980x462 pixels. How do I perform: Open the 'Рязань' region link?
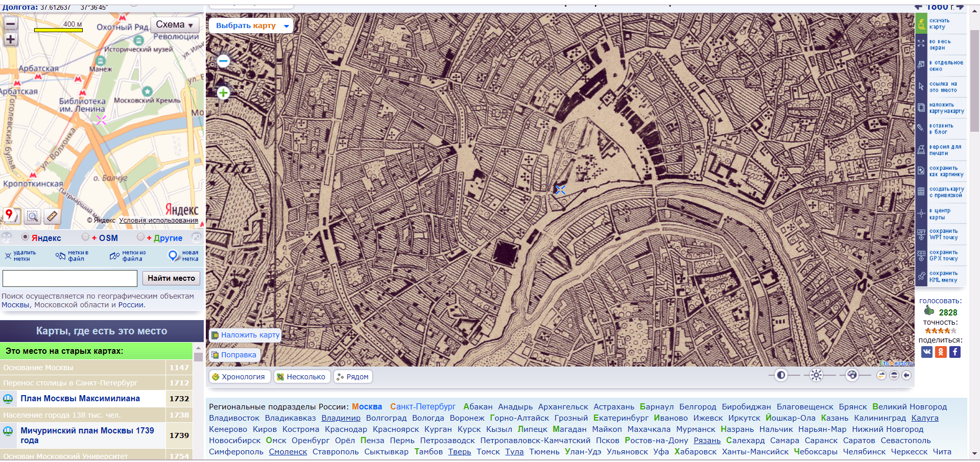[707, 441]
